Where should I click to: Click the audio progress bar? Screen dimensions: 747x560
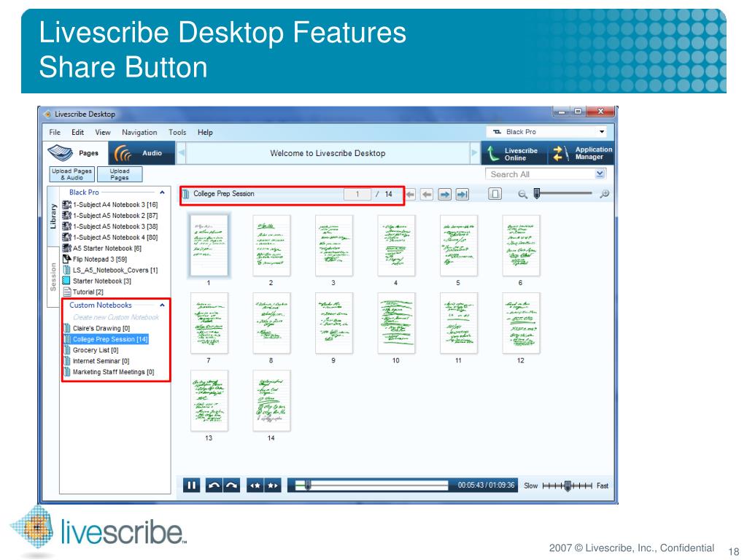371,485
